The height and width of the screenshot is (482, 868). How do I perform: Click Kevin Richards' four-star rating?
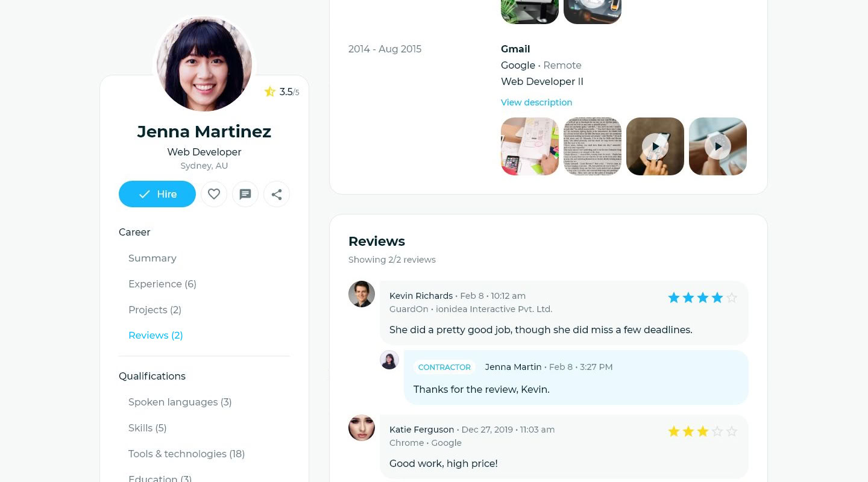(703, 298)
